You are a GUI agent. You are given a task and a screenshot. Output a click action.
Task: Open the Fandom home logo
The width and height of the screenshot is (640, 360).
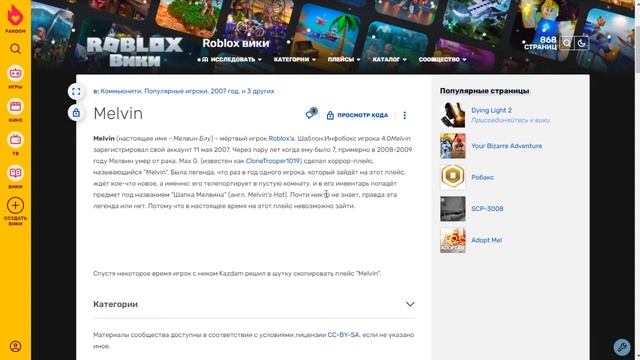coord(16,18)
